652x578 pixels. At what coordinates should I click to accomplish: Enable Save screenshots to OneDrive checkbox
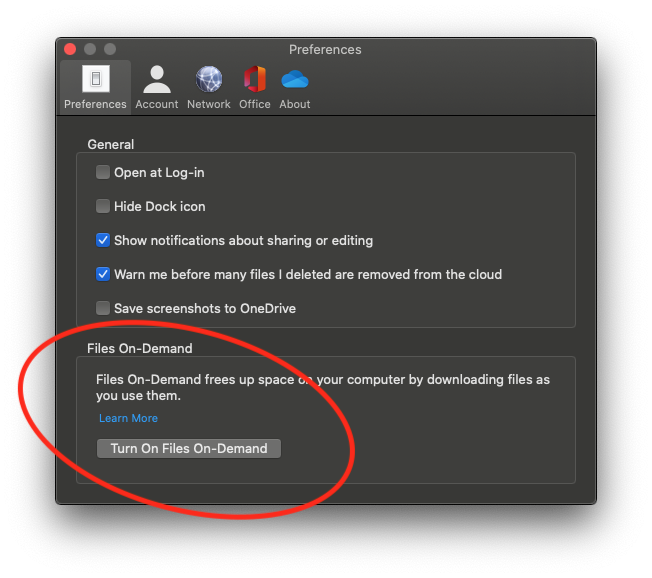pos(103,308)
